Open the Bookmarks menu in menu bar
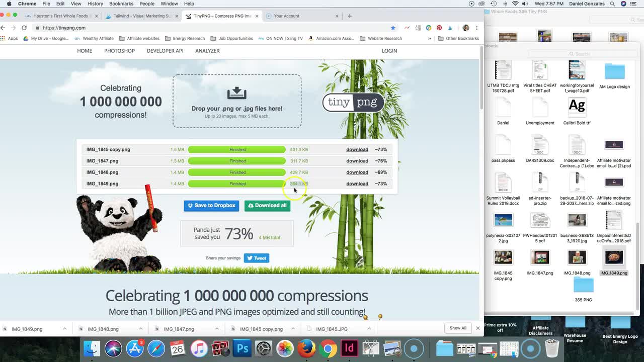644x362 pixels. (x=121, y=4)
